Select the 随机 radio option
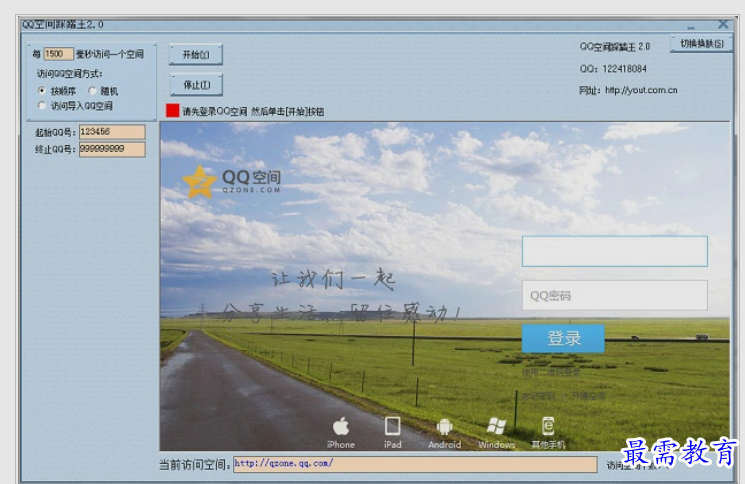The image size is (745, 484). (92, 90)
